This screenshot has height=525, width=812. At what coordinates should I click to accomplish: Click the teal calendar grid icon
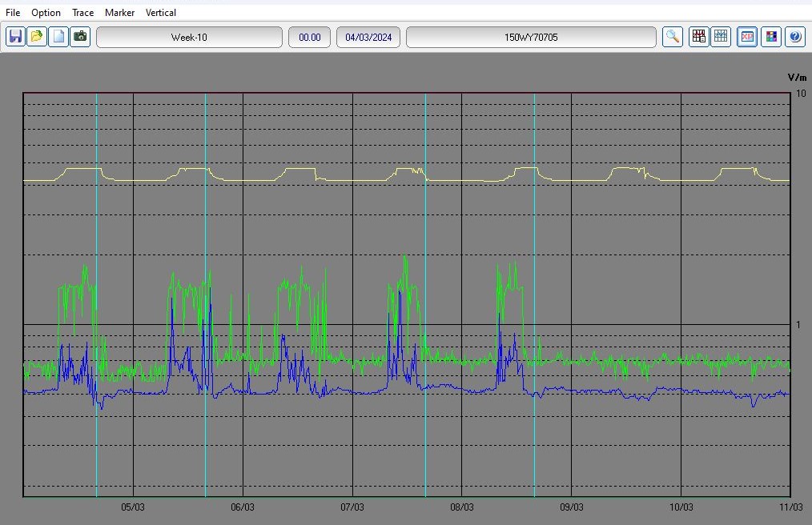tap(721, 37)
